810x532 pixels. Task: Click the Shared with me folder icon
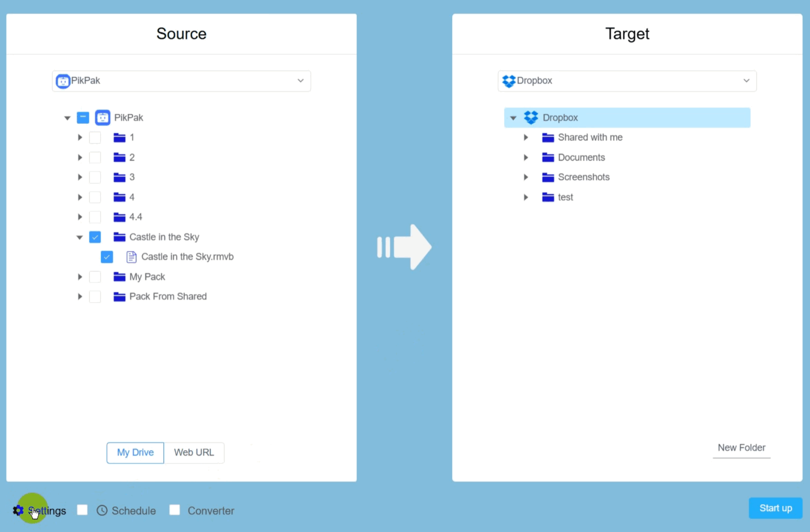click(x=548, y=138)
